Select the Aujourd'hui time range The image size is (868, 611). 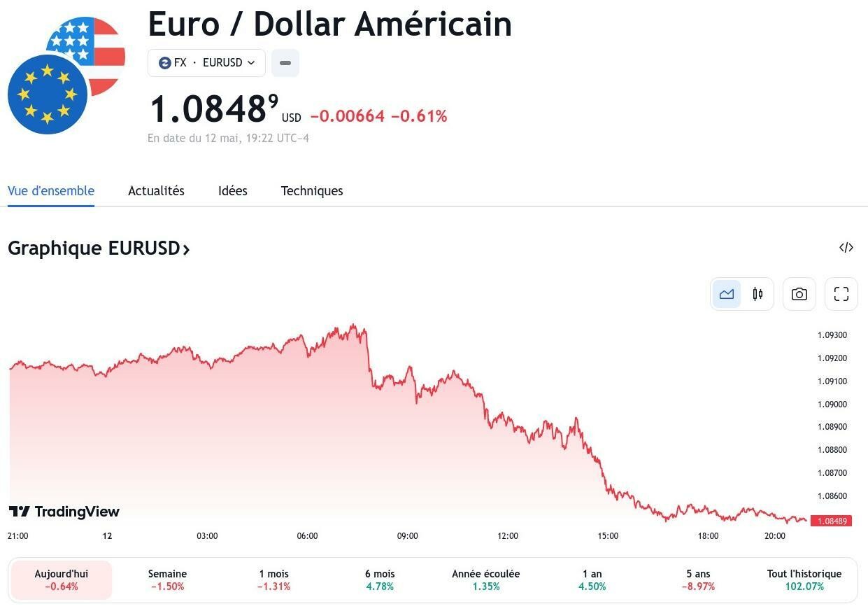62,580
